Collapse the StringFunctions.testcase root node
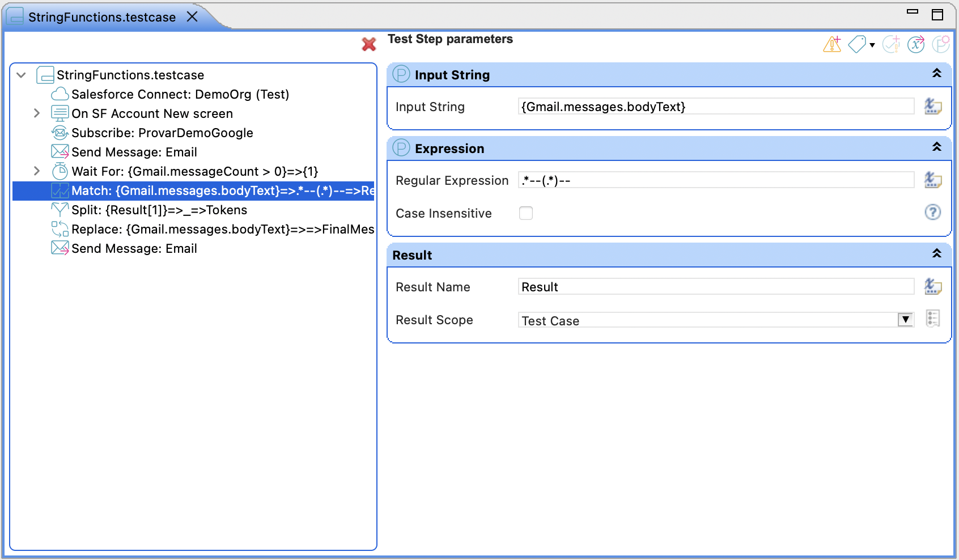Screen dimensions: 959x560 [22, 75]
